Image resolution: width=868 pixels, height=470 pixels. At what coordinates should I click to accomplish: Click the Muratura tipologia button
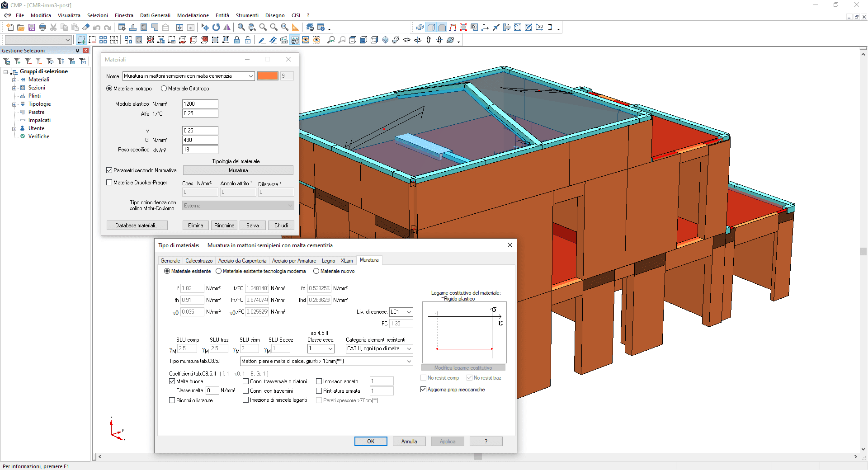coord(238,170)
